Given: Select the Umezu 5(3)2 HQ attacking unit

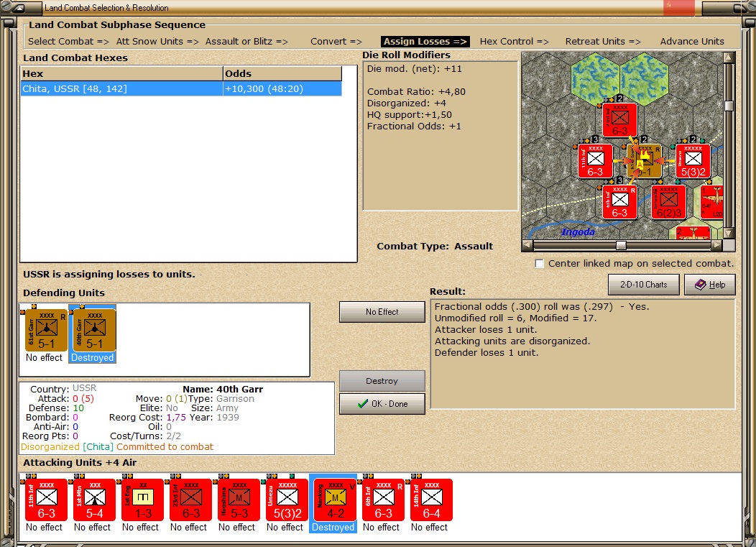Looking at the screenshot, I should pos(287,500).
